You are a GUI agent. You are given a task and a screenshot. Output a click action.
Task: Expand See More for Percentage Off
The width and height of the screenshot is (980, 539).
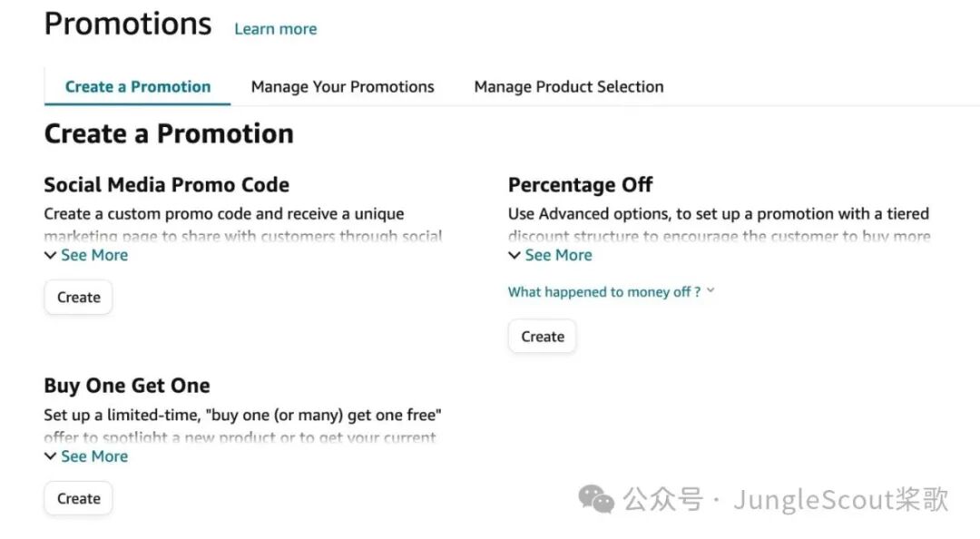(x=558, y=256)
